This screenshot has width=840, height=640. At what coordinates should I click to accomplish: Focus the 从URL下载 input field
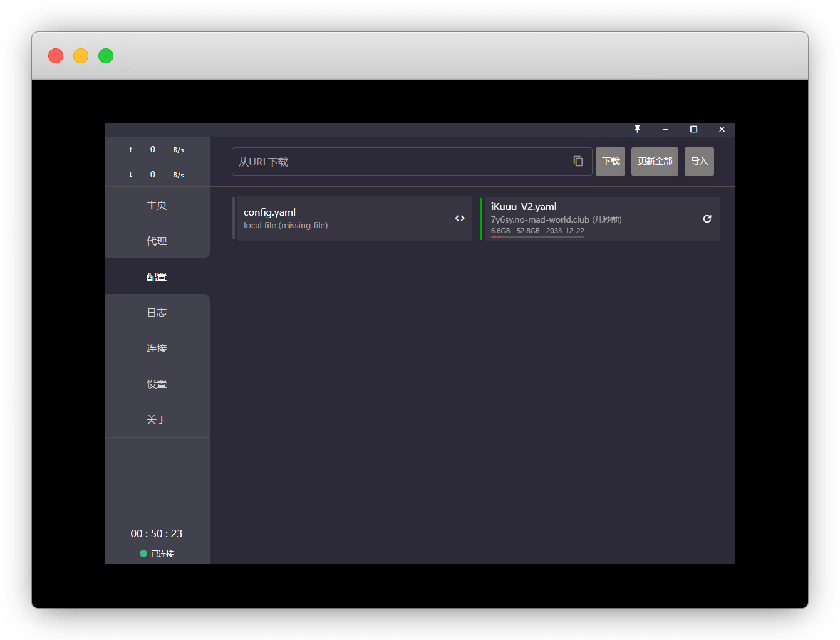(401, 162)
